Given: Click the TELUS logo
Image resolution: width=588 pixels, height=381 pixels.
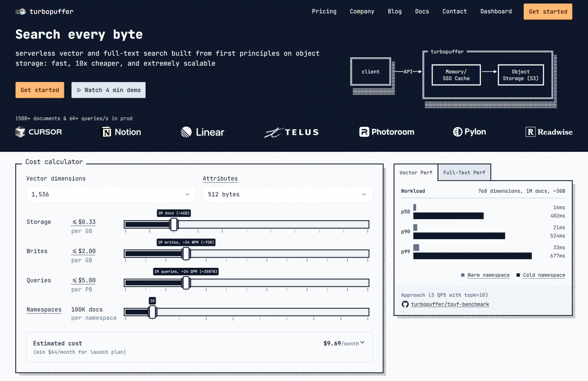Looking at the screenshot, I should (291, 132).
